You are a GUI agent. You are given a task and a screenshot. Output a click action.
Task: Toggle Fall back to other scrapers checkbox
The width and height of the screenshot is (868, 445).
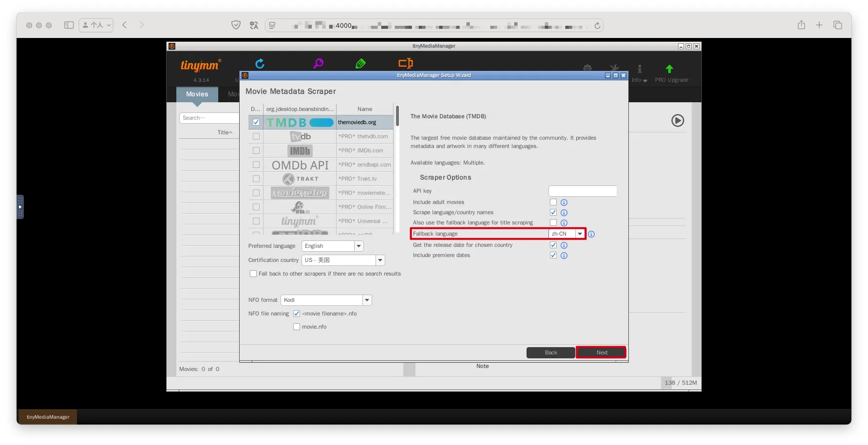coord(253,274)
